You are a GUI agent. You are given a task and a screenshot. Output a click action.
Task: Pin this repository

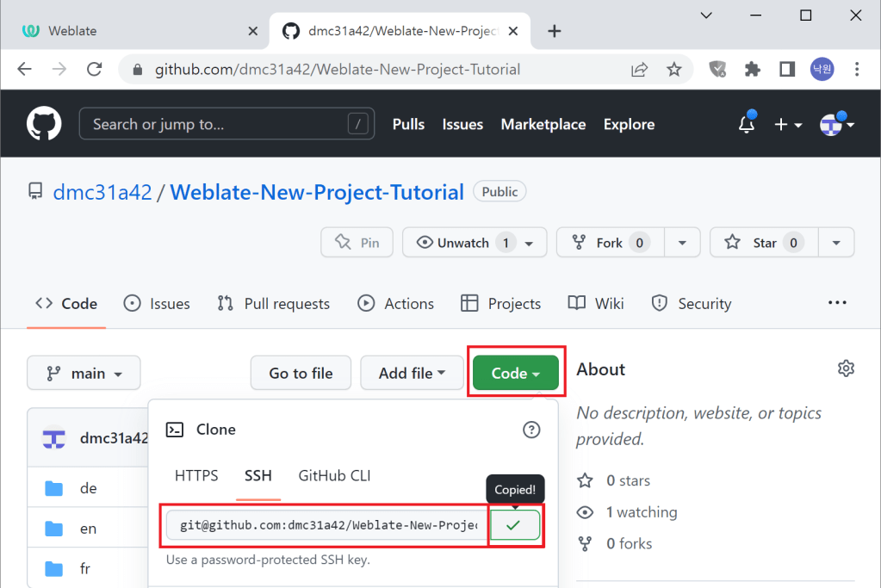pyautogui.click(x=357, y=243)
